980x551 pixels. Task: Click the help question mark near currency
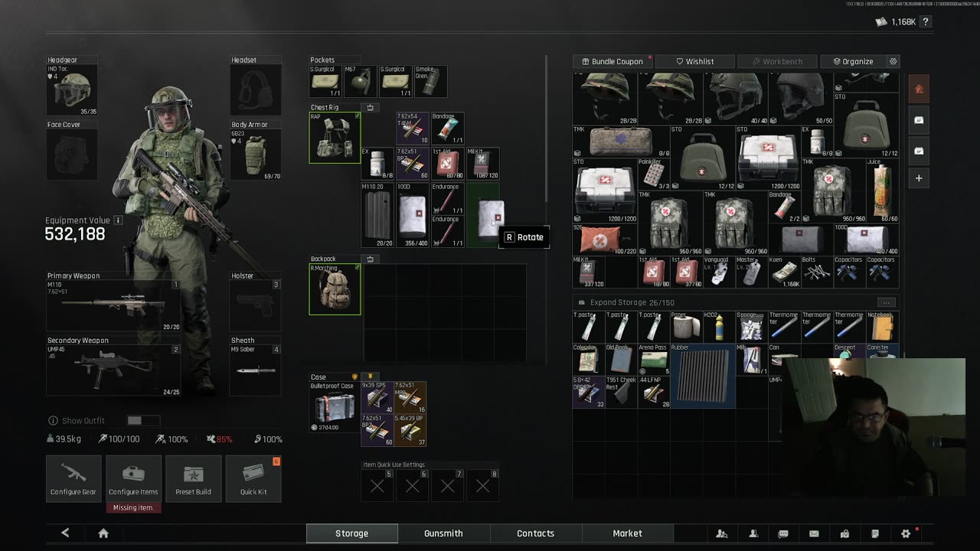point(926,22)
